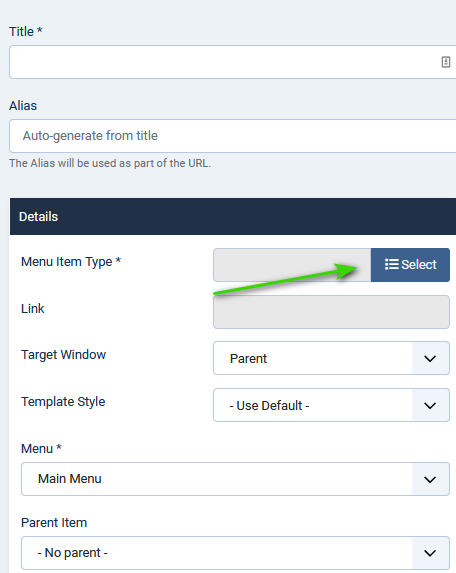Expand the Parent Item No parent dropdown

coord(235,553)
